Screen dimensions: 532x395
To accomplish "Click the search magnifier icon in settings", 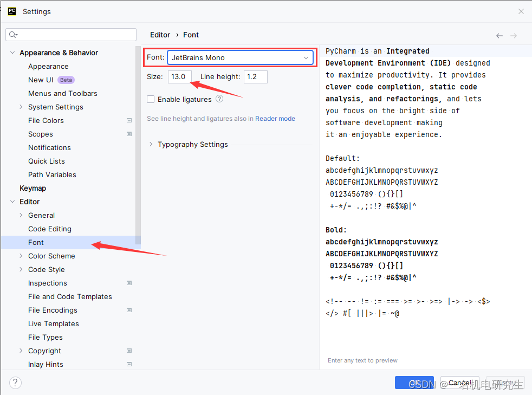I will (13, 35).
